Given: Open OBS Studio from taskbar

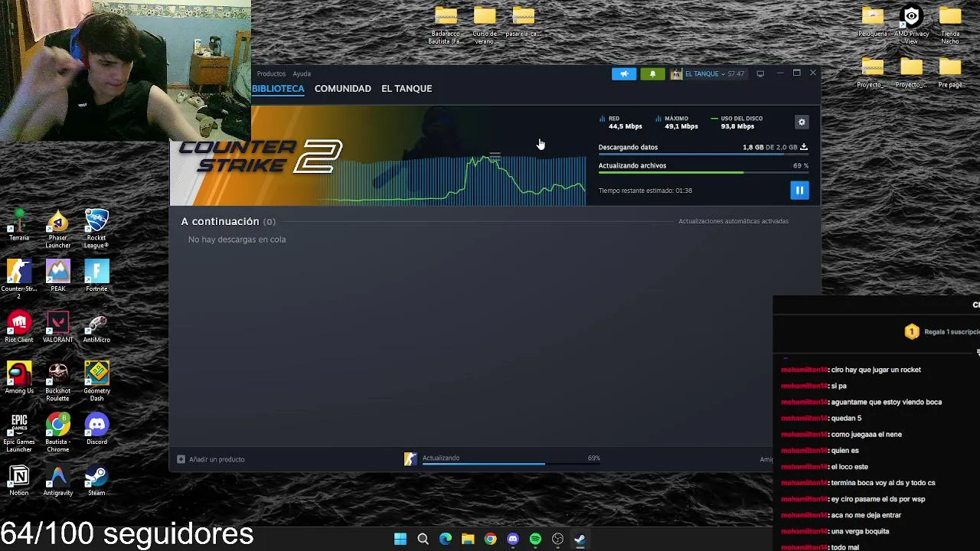Looking at the screenshot, I should click(x=557, y=539).
